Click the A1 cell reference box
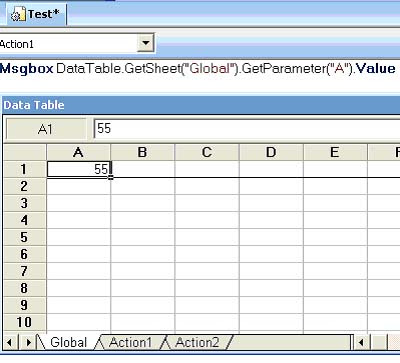This screenshot has width=400, height=363. click(46, 129)
